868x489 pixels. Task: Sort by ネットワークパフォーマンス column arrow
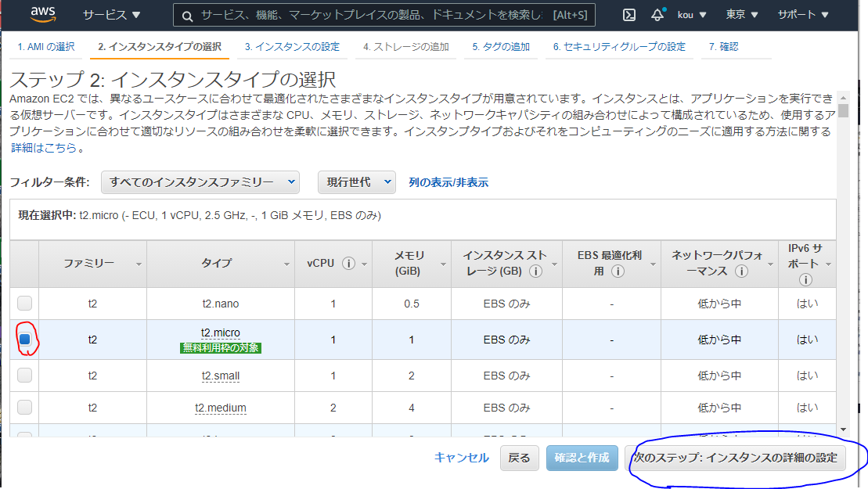coord(770,264)
